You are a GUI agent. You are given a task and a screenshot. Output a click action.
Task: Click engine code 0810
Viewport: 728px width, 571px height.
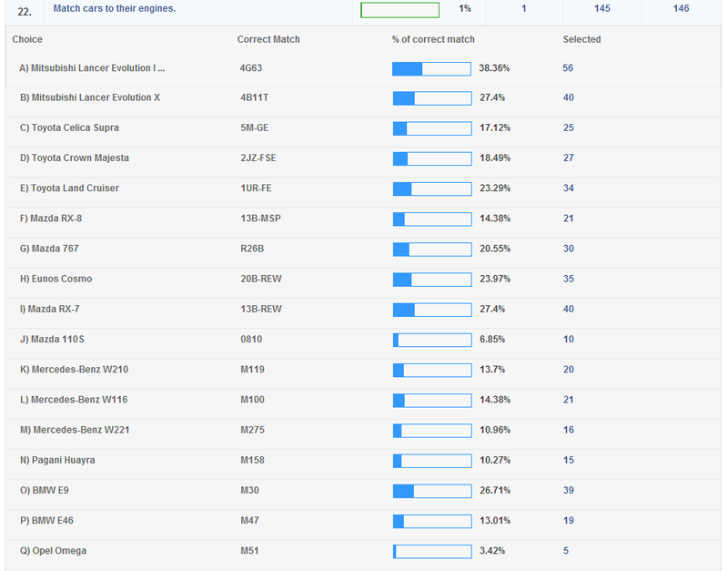(x=251, y=339)
